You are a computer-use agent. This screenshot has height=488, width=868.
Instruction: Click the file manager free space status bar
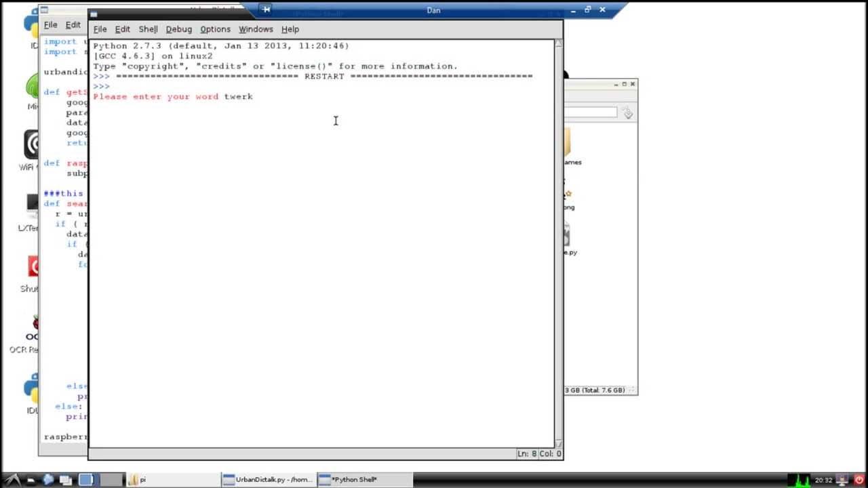pyautogui.click(x=600, y=390)
